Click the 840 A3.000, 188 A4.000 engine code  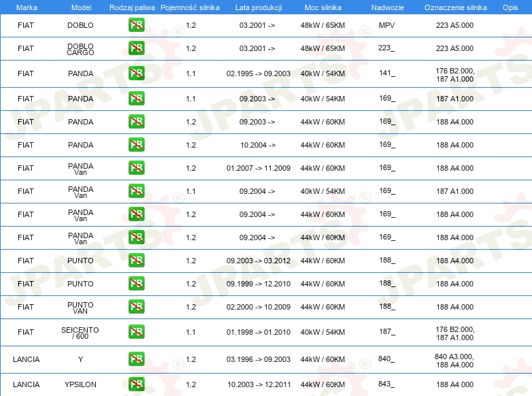454,361
